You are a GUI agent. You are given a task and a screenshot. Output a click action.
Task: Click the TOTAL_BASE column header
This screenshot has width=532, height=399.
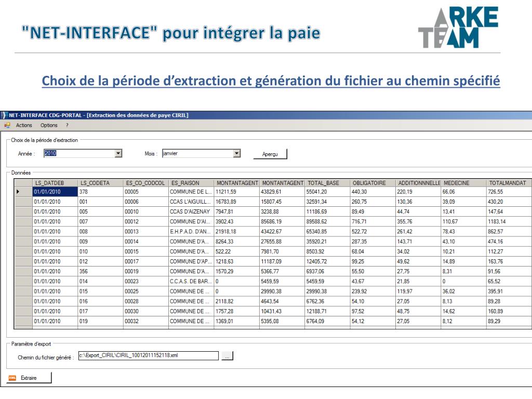tap(327, 183)
